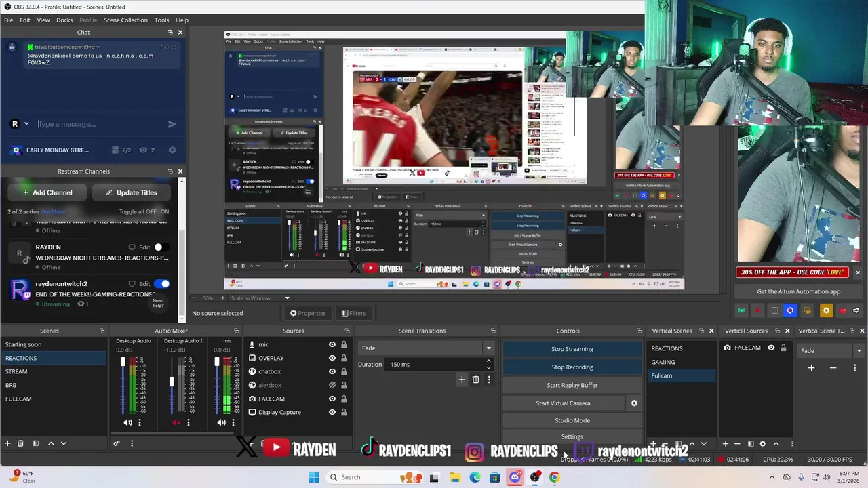868x488 pixels.
Task: Mute the first Desktop Audio speaker icon
Action: tap(127, 422)
